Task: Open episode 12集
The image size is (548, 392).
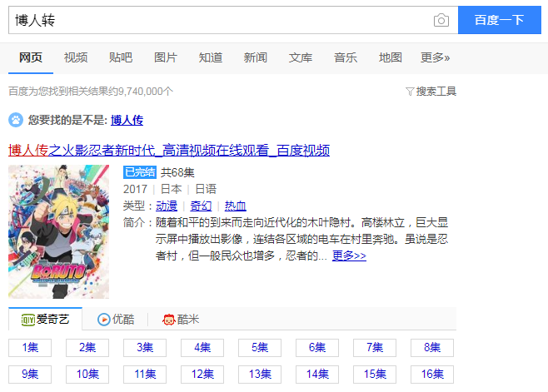Action: pos(202,375)
